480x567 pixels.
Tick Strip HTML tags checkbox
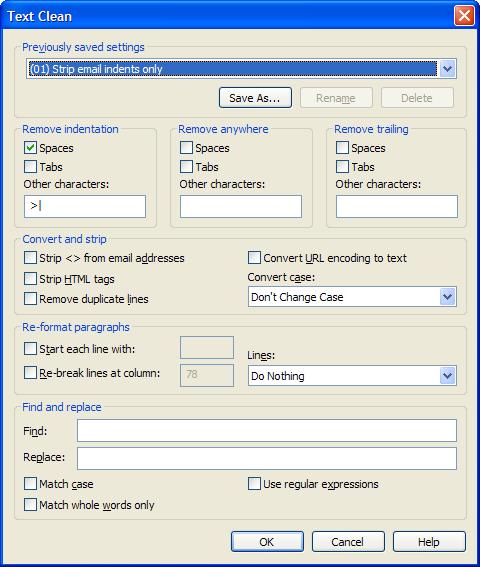(30, 279)
